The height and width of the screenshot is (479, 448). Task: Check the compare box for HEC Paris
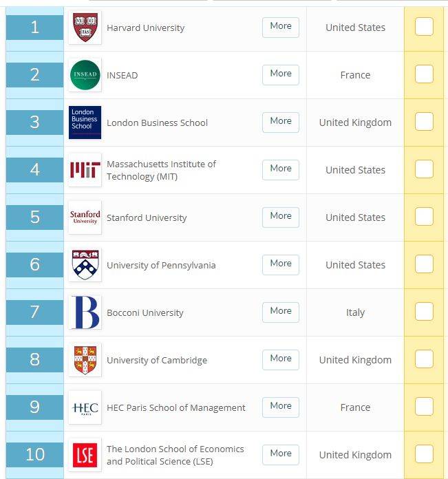424,406
